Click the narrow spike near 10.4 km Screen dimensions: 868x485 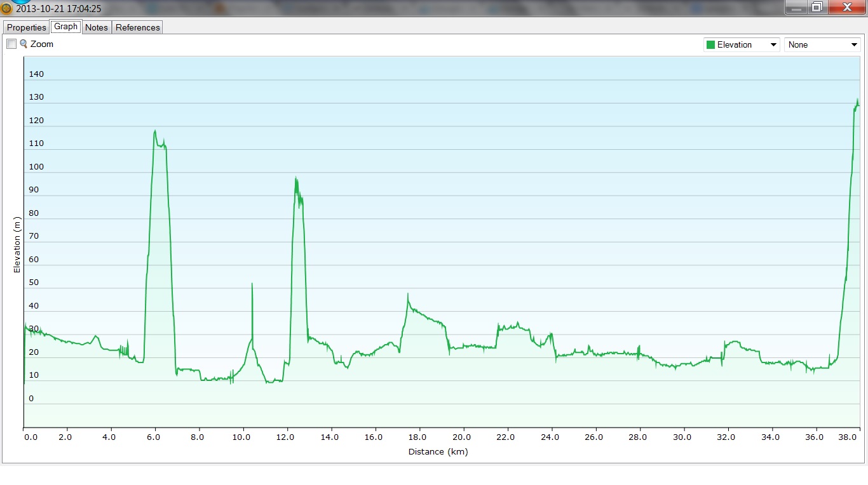(252, 284)
